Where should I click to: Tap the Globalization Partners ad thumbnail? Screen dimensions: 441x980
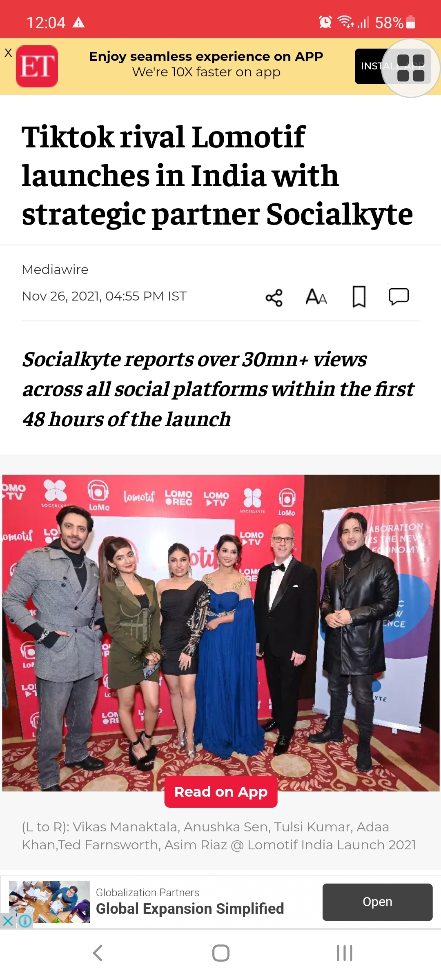pos(49,902)
